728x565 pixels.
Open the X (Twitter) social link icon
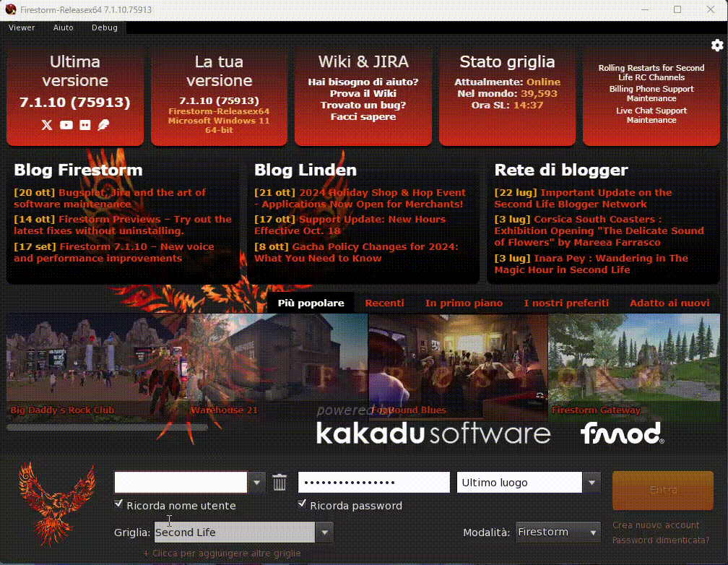click(47, 125)
